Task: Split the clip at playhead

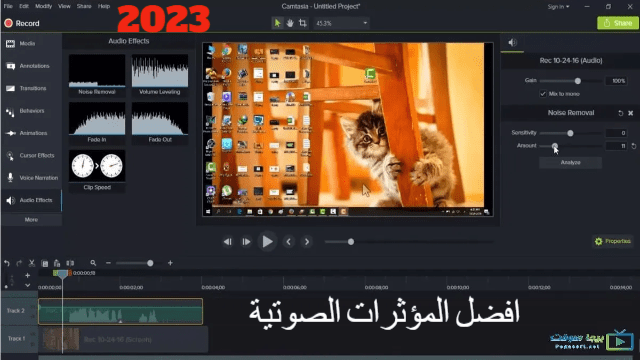Action: pos(70,263)
